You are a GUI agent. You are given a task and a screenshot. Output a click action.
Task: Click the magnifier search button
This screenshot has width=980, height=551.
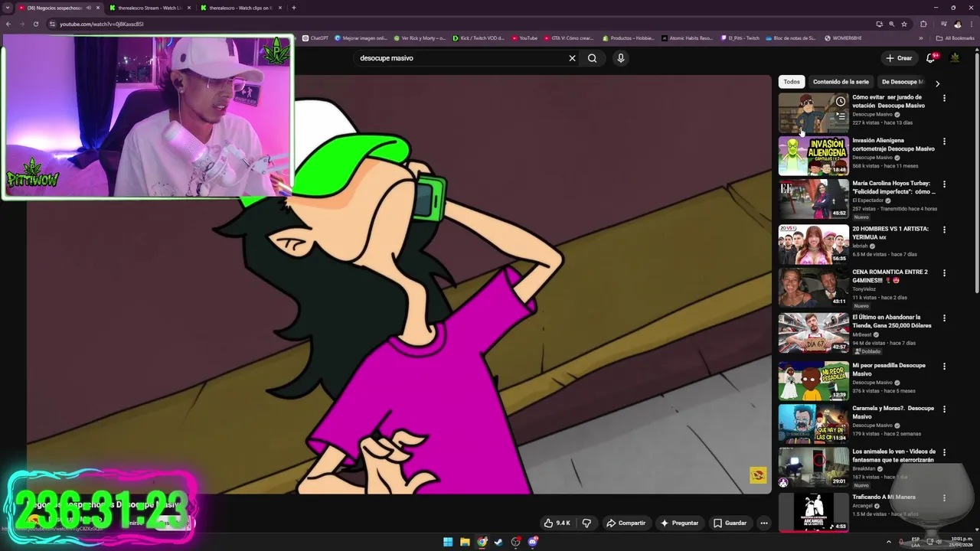[592, 58]
